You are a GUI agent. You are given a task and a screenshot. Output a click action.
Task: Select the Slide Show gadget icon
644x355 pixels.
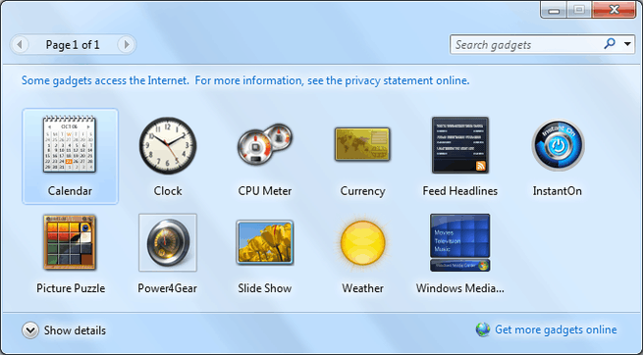click(265, 242)
